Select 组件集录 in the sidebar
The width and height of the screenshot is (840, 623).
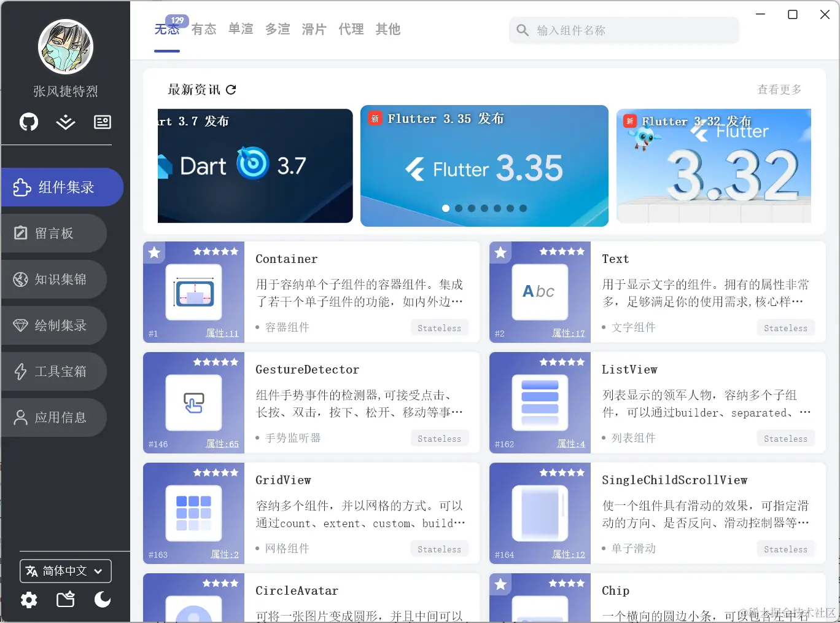63,187
